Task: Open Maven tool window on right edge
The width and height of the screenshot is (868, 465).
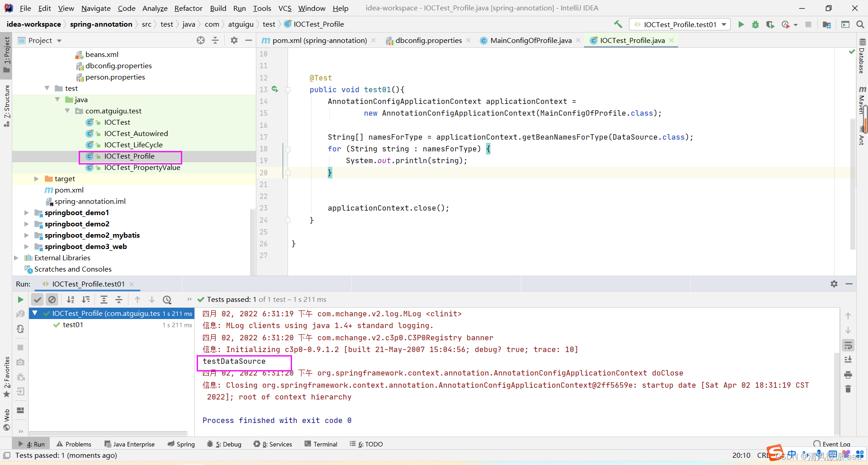Action: pos(862,100)
